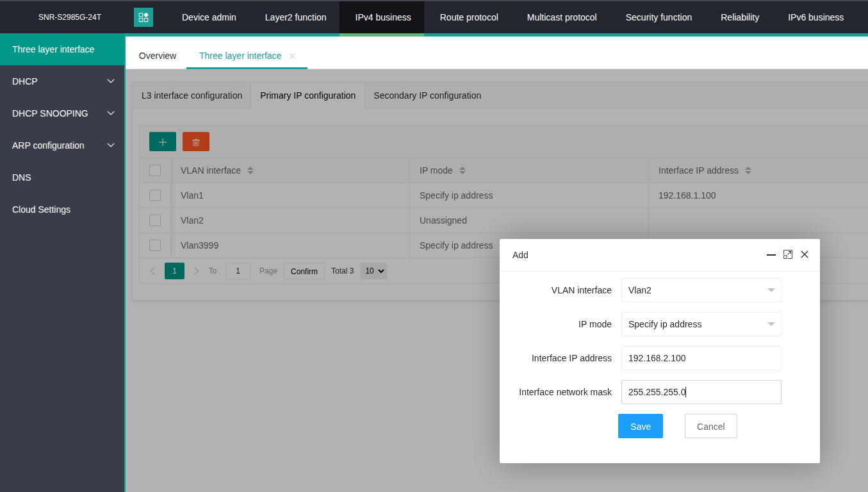
Task: Sort by Interface IP address column
Action: click(x=748, y=170)
